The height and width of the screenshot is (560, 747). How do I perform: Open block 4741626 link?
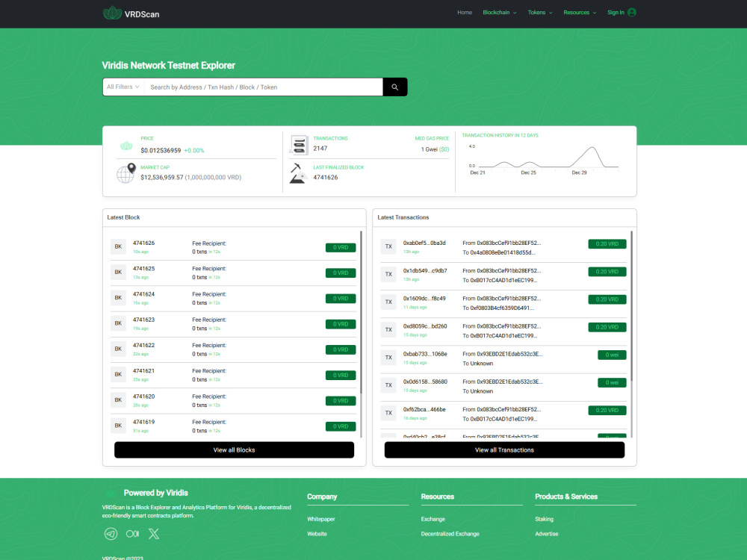tap(143, 243)
